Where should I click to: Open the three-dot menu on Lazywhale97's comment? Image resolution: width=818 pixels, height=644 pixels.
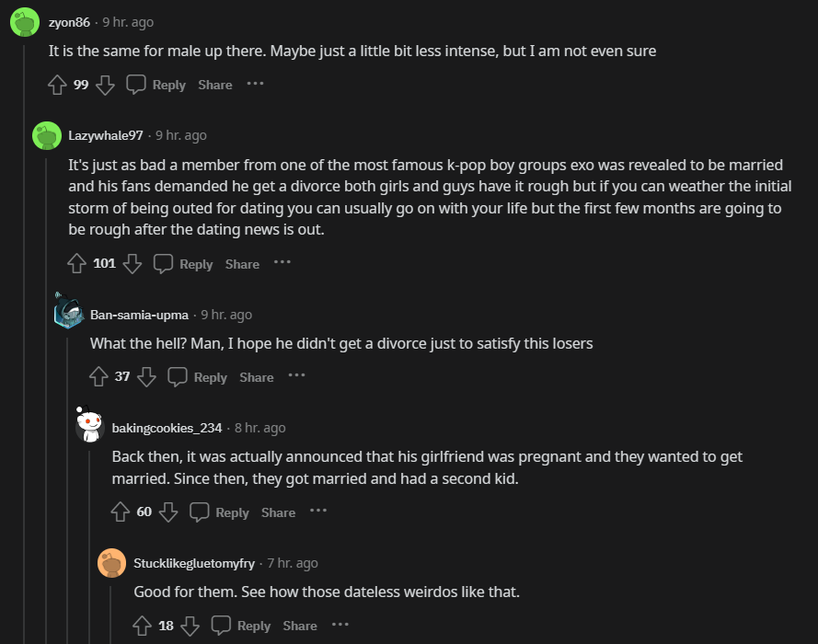[282, 263]
